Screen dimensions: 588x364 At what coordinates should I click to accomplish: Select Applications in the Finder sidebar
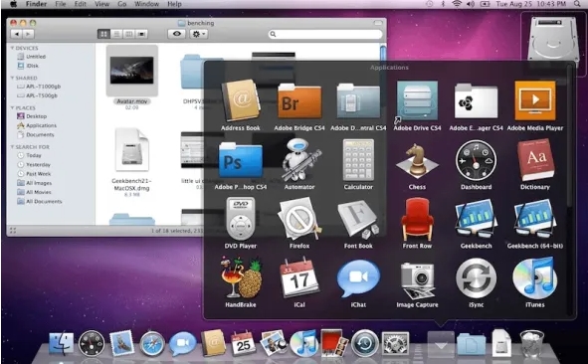pos(37,125)
